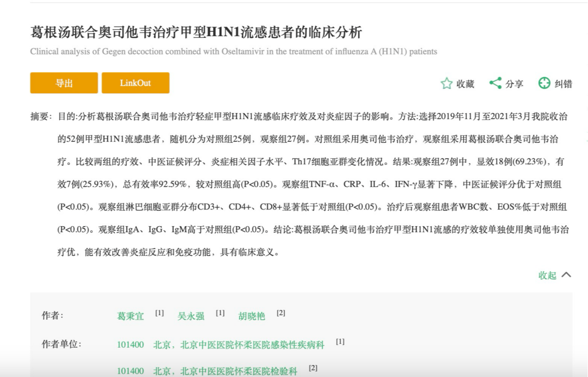The height and width of the screenshot is (377, 588).
Task: Open author 胡晓艳 profile link
Action: 251,316
